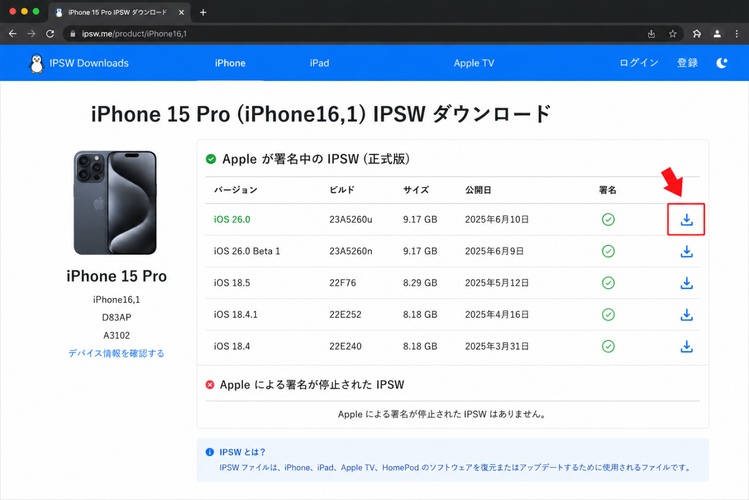
Task: Click the ログイン link
Action: pyautogui.click(x=639, y=63)
